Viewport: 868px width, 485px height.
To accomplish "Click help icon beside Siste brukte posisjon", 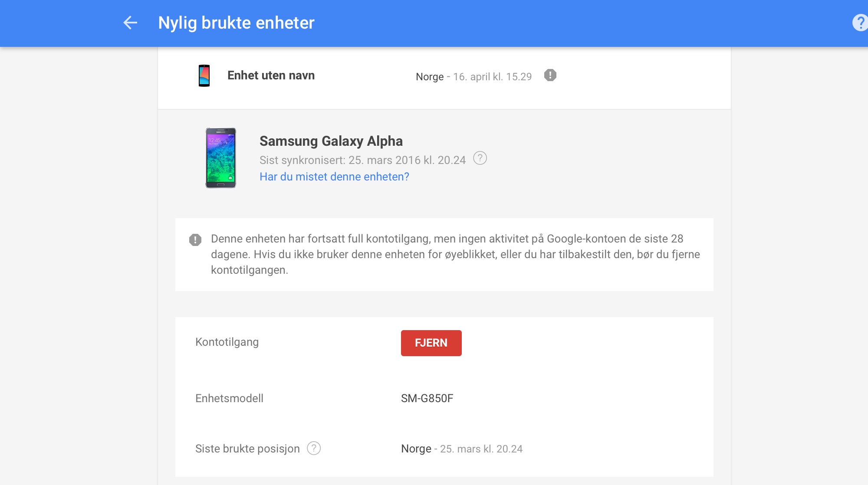I will [314, 448].
